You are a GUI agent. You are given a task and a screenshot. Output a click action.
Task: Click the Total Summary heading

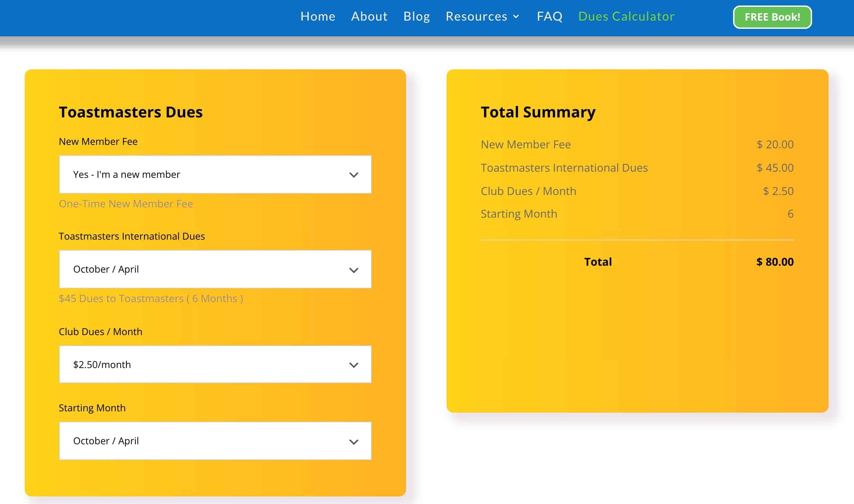pos(538,112)
